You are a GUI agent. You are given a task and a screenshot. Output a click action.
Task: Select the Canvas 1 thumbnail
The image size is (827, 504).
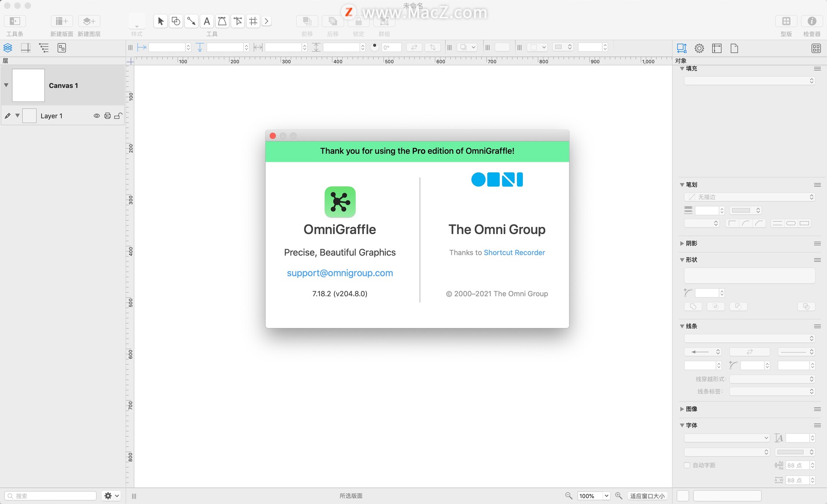click(x=28, y=85)
